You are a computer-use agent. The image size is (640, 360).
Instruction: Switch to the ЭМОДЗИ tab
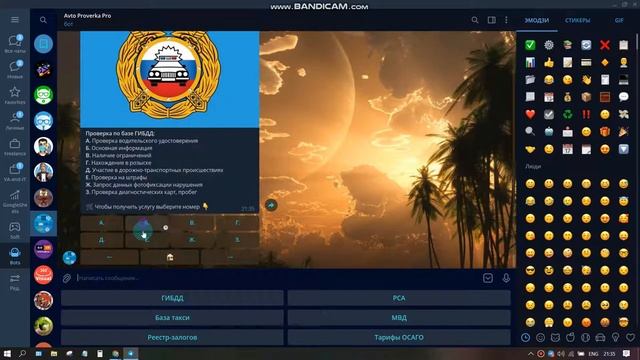pyautogui.click(x=536, y=20)
